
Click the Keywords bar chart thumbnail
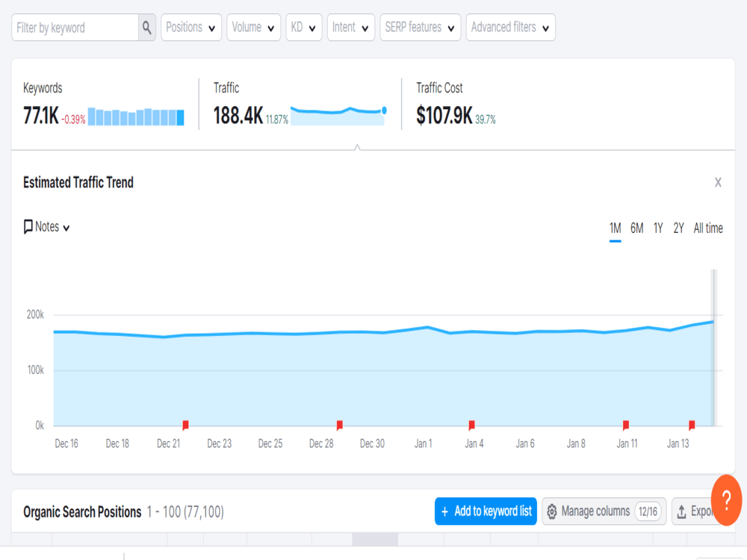136,116
